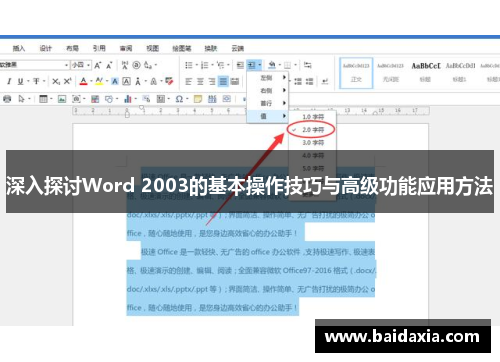Open the 首行 indent submenu
This screenshot has width=500, height=362.
coord(268,103)
